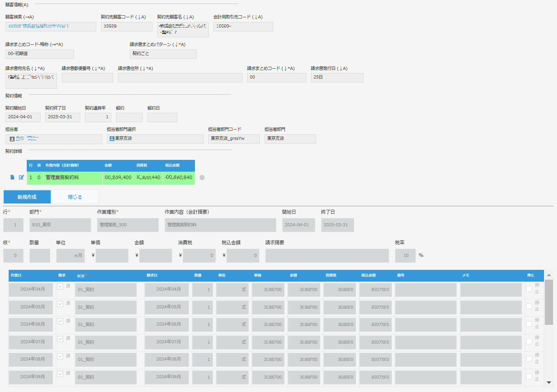Viewport: 557px width, 392px height.
Task: Open the 区分 dropdown in 2024年05月 row
Action: tap(107, 307)
